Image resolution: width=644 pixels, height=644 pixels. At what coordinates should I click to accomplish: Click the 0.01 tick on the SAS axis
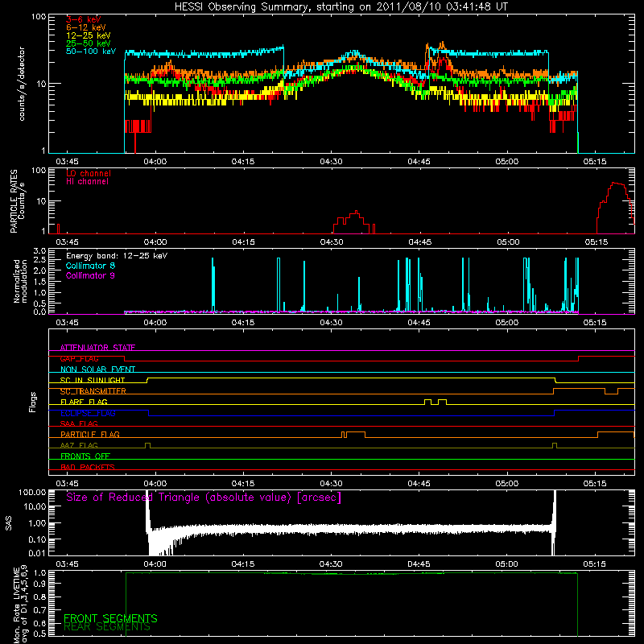click(x=37, y=553)
